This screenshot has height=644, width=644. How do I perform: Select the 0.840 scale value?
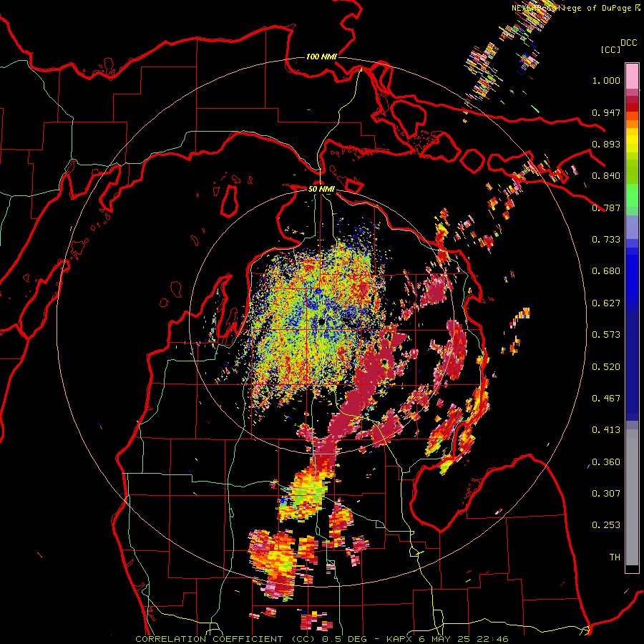606,176
